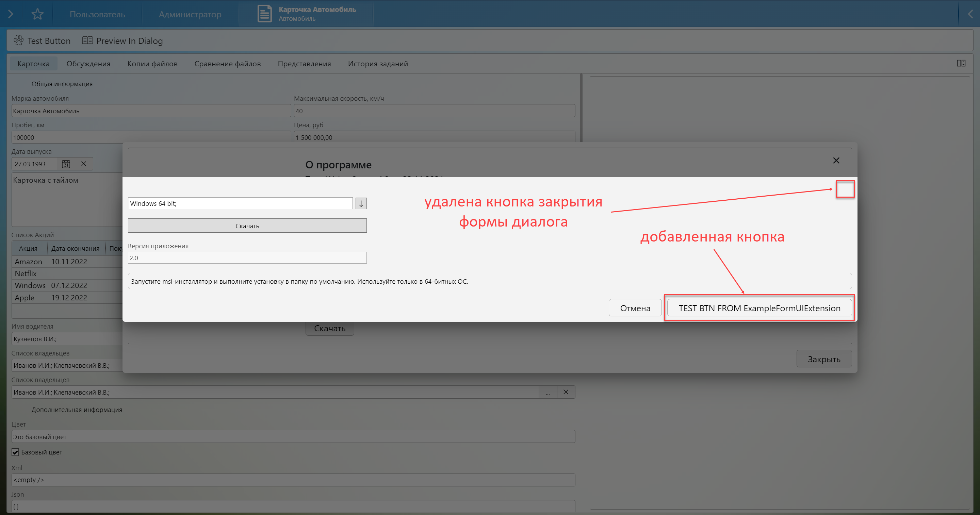Open Preview In Dialog toolbar item
The height and width of the screenshot is (515, 980).
click(x=122, y=41)
